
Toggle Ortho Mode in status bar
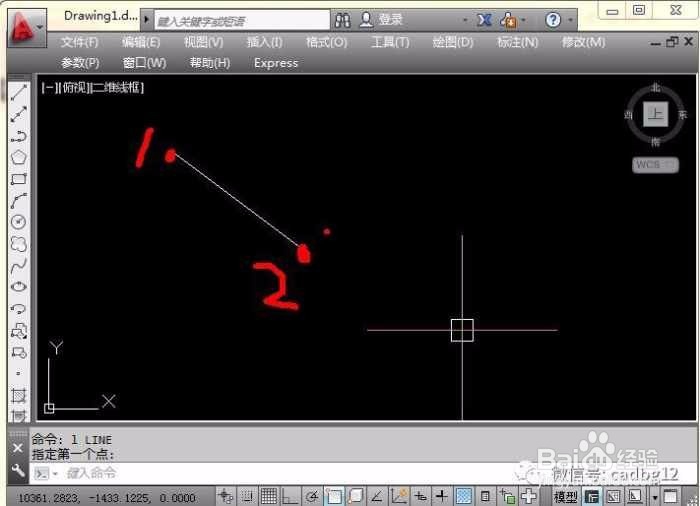290,496
